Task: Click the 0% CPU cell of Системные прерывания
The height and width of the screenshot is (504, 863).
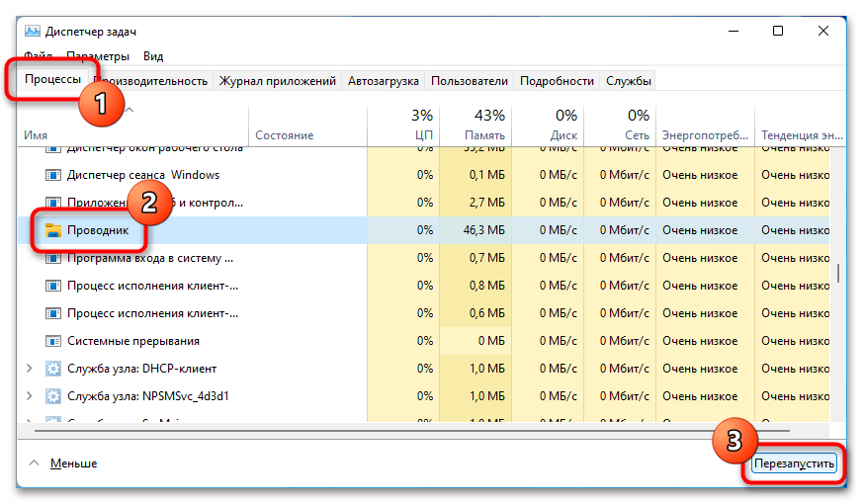Action: (x=403, y=341)
